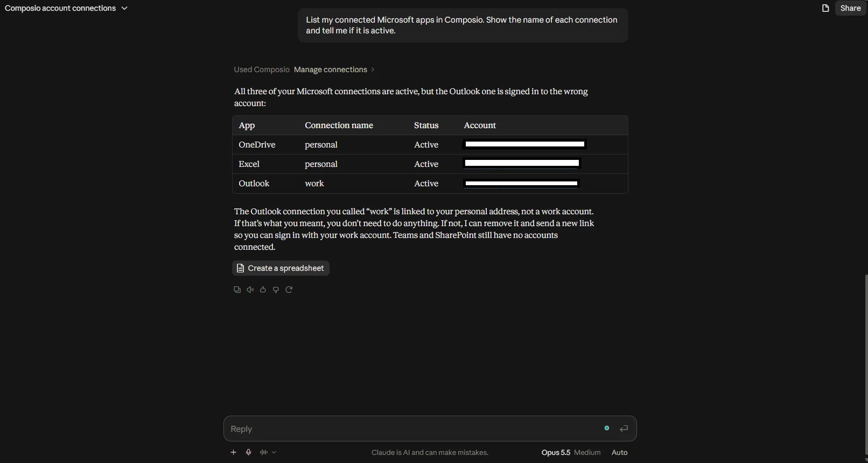Open the Composio account connections title dropdown
This screenshot has width=868, height=463.
(66, 8)
